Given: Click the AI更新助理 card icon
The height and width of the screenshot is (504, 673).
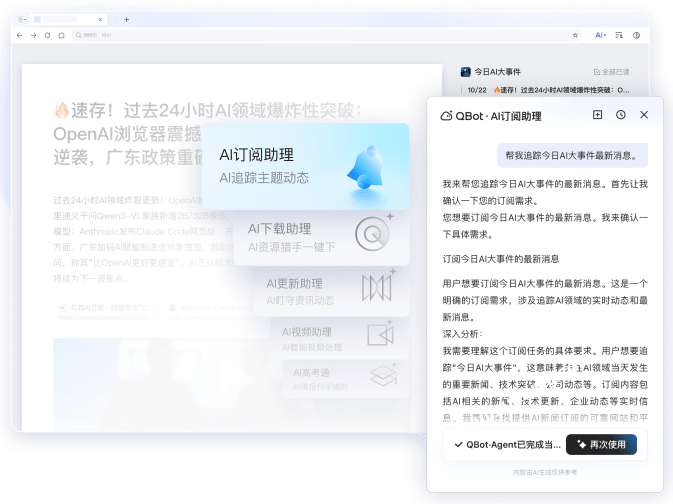Looking at the screenshot, I should (378, 286).
